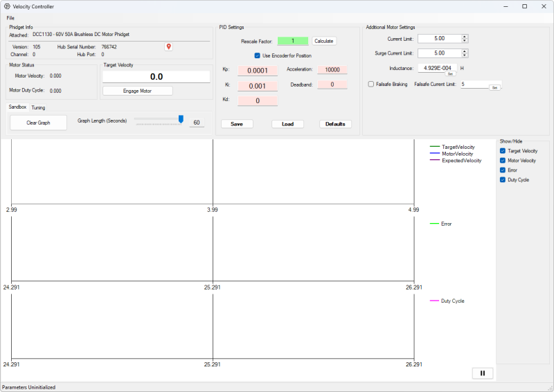
Task: Click the Target Velocity input field
Action: 157,77
